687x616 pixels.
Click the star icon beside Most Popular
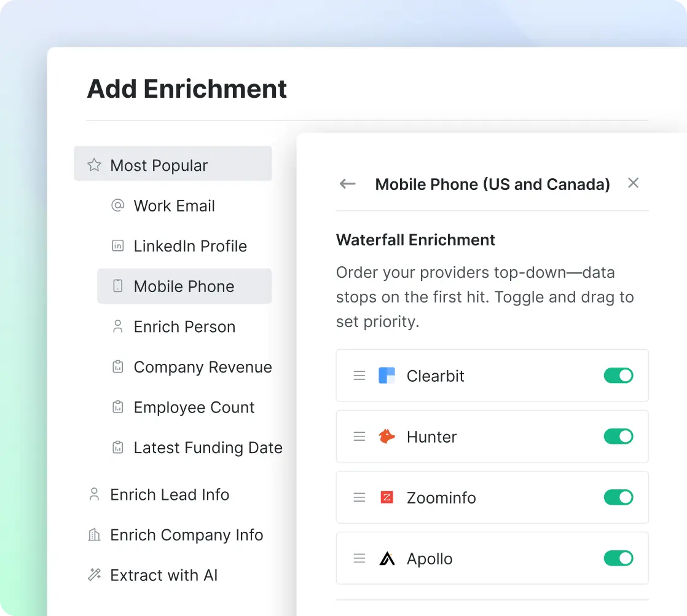point(94,165)
